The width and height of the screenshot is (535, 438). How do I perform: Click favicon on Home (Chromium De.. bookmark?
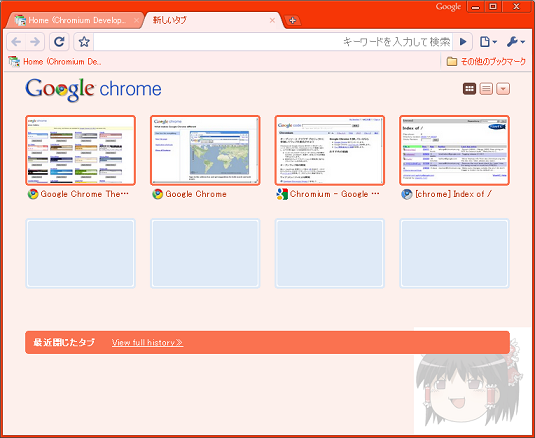click(x=14, y=62)
